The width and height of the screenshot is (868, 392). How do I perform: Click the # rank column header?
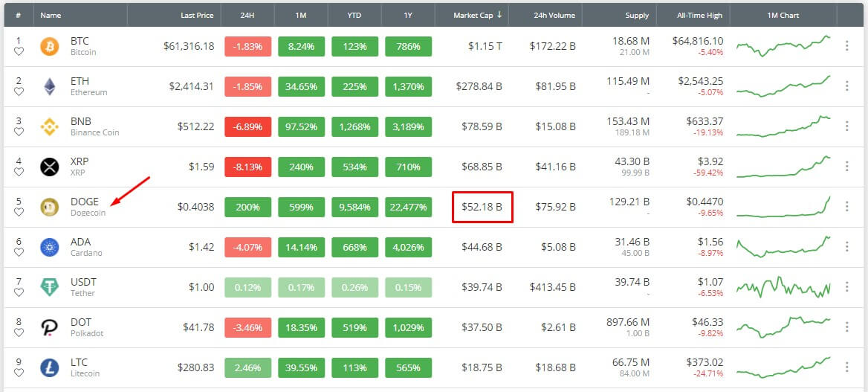click(x=19, y=15)
